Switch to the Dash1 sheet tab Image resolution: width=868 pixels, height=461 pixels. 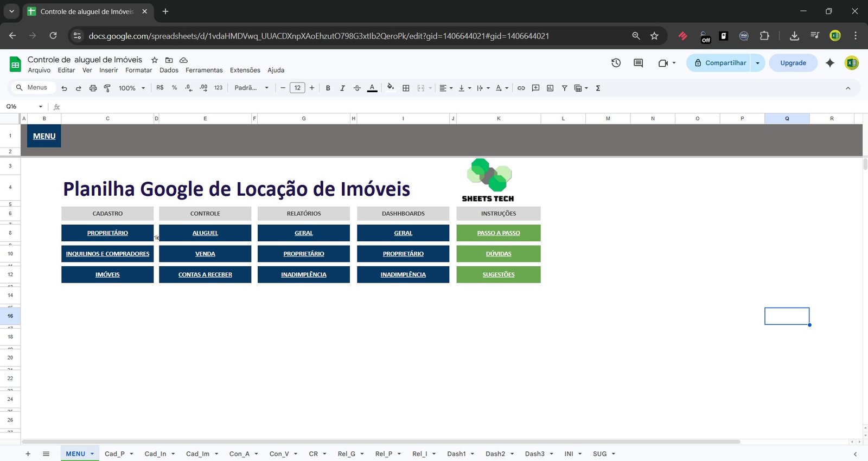(x=456, y=454)
